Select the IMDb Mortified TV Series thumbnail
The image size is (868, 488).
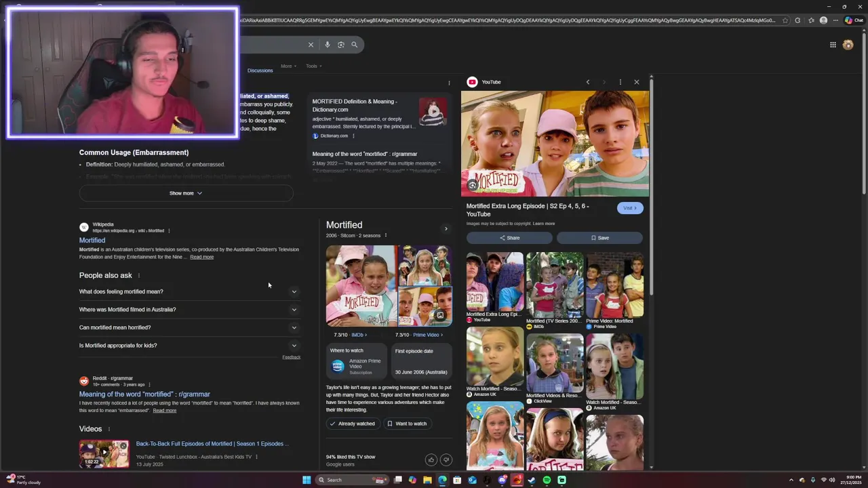(x=555, y=285)
